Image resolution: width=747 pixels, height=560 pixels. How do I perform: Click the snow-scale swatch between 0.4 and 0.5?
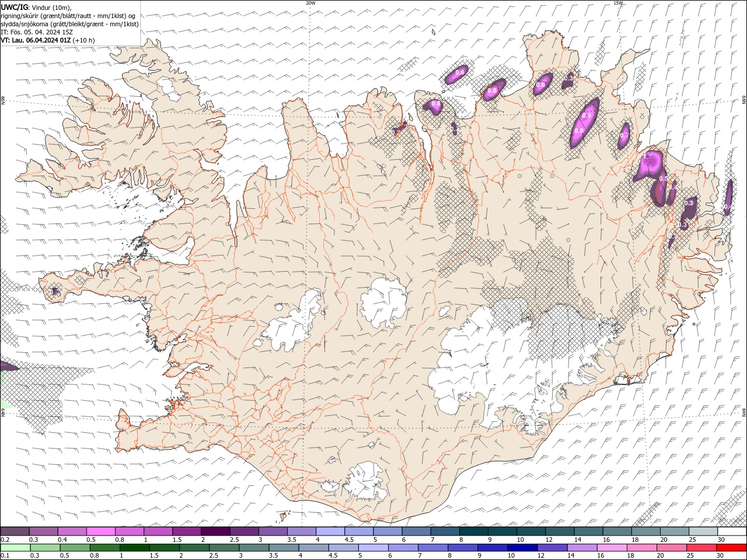[72, 531]
